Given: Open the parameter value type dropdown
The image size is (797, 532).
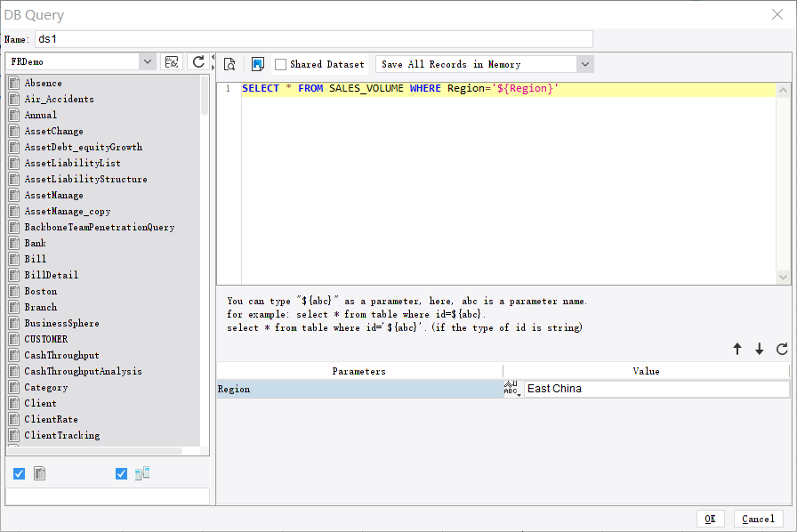Looking at the screenshot, I should point(512,389).
